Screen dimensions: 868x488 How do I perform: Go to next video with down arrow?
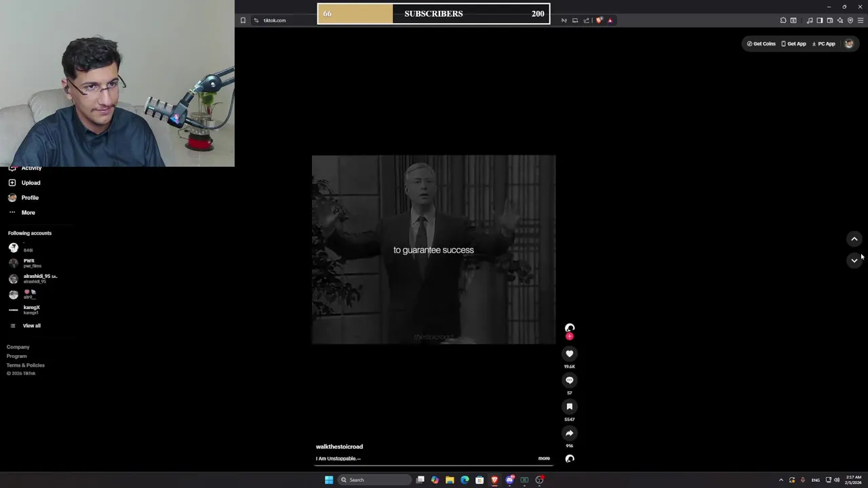[x=854, y=260]
